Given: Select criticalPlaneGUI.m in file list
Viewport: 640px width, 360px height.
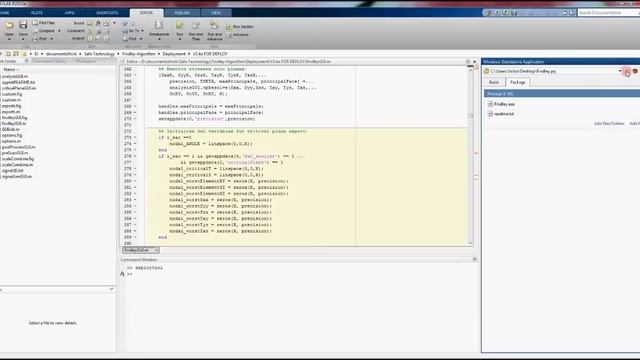Looking at the screenshot, I should click(x=18, y=88).
